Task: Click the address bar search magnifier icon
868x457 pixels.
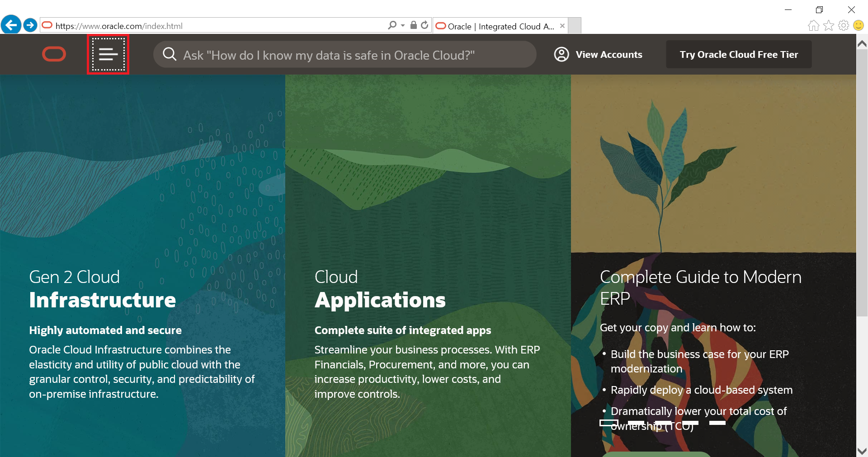Action: tap(392, 25)
